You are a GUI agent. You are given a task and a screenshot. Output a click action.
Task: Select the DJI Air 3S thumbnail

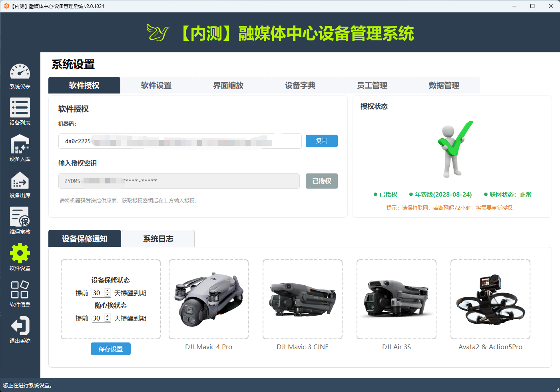(x=397, y=299)
